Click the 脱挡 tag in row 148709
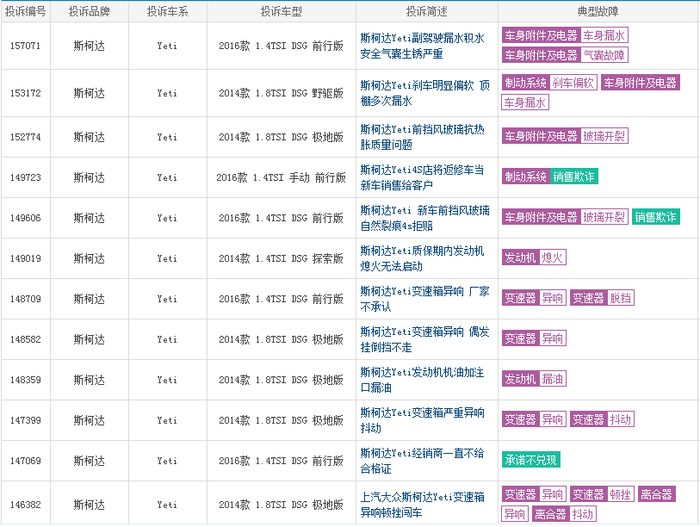 tap(621, 298)
